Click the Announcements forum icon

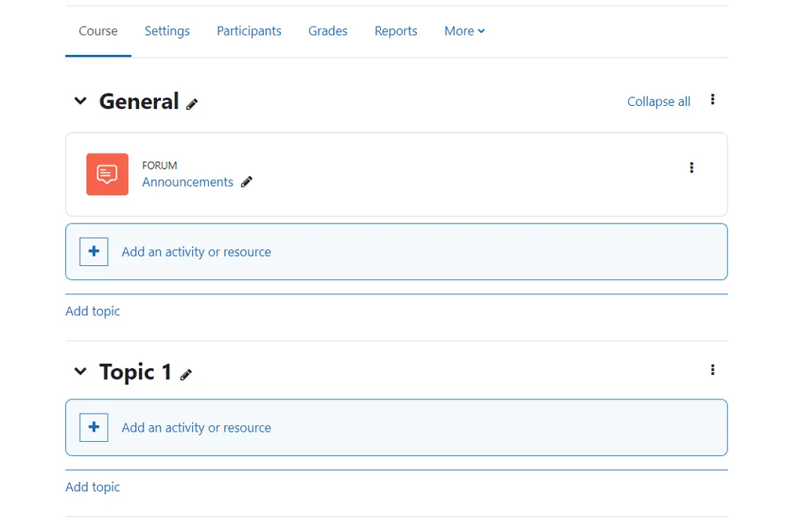[x=107, y=174]
